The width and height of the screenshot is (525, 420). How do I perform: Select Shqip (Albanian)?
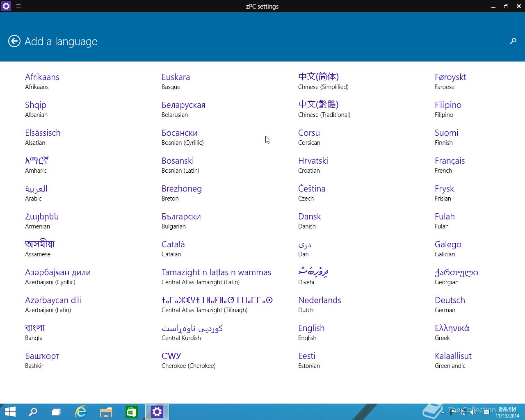[x=37, y=109]
